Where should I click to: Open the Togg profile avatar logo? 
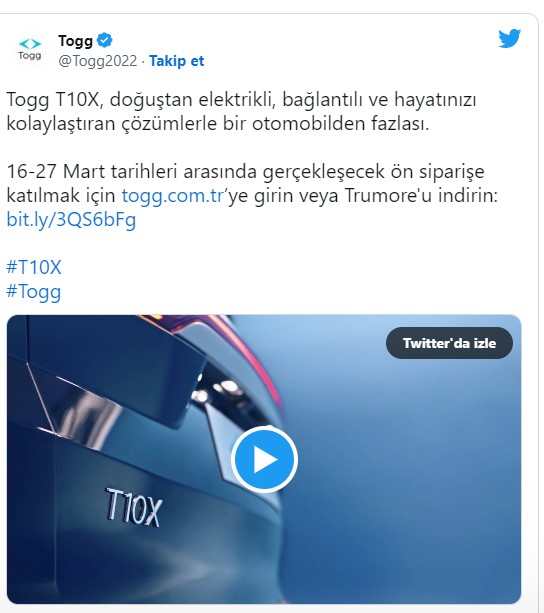coord(30,49)
